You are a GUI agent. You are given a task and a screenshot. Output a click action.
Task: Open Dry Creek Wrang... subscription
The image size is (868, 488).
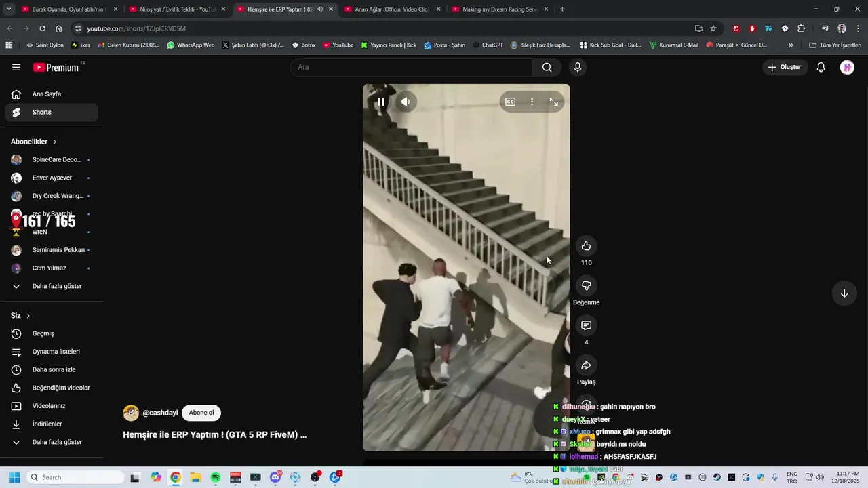[52, 196]
